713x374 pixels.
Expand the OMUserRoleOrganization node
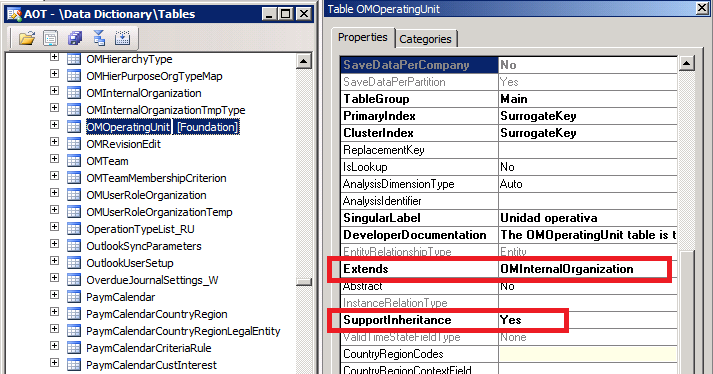coord(55,192)
